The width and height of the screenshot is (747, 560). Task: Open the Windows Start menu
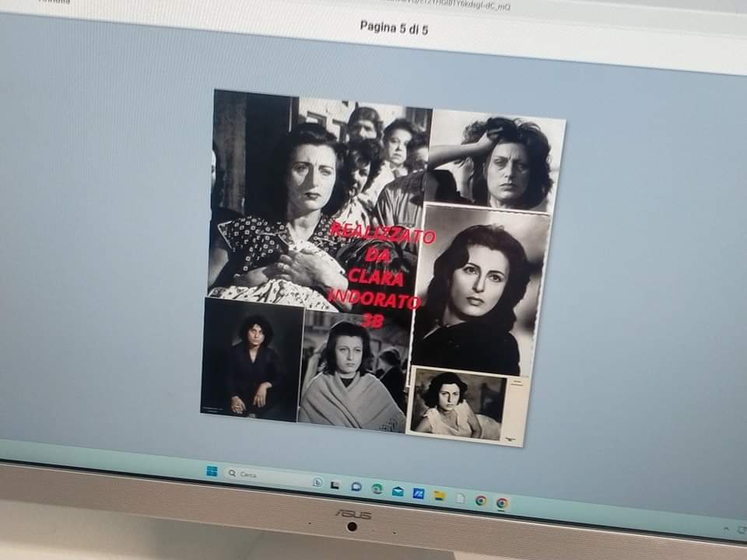[x=212, y=471]
